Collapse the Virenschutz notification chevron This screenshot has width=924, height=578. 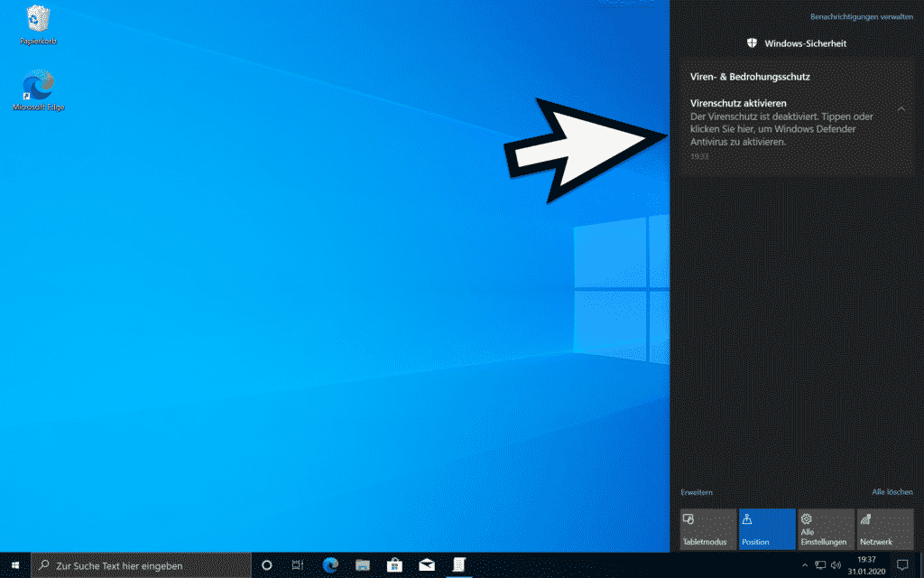[x=901, y=109]
